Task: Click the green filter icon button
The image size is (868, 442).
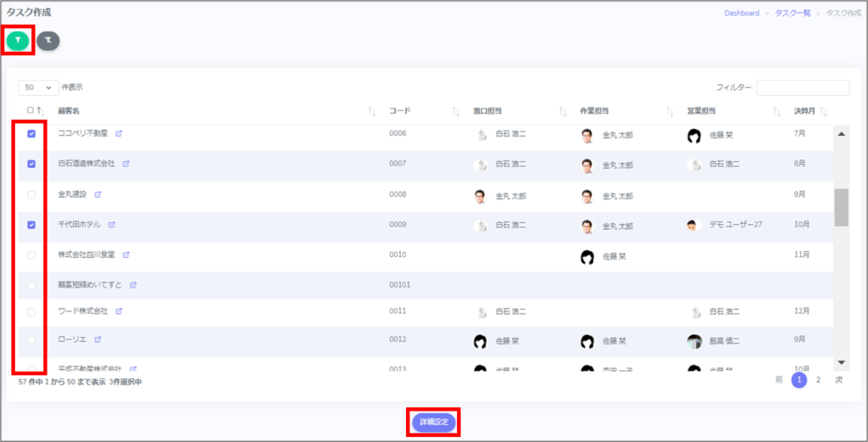Action: (19, 40)
